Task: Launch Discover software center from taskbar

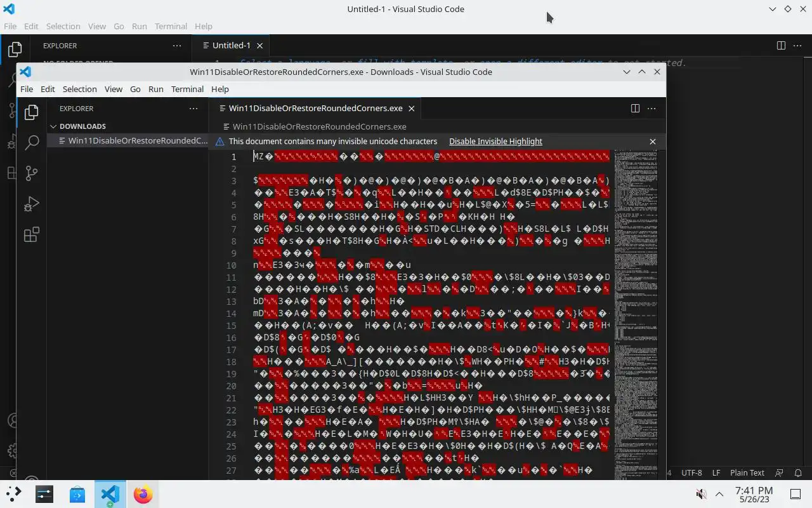Action: click(77, 493)
